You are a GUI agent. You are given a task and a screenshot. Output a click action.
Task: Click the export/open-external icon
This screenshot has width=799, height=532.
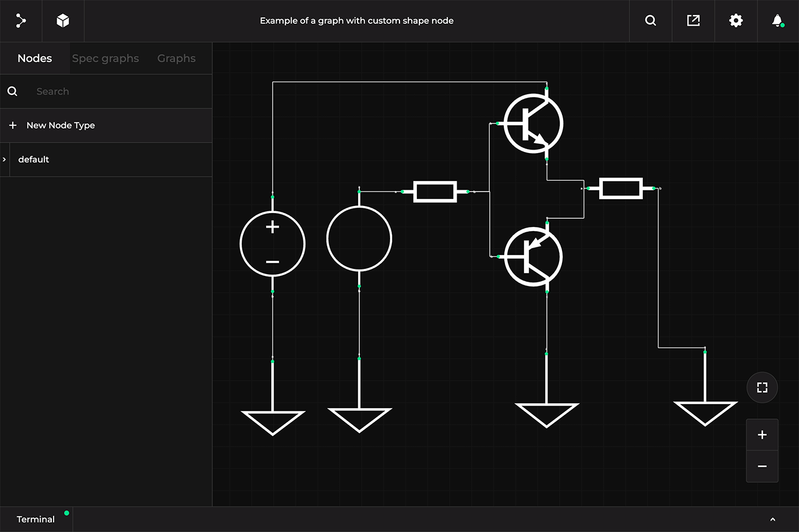pyautogui.click(x=693, y=20)
